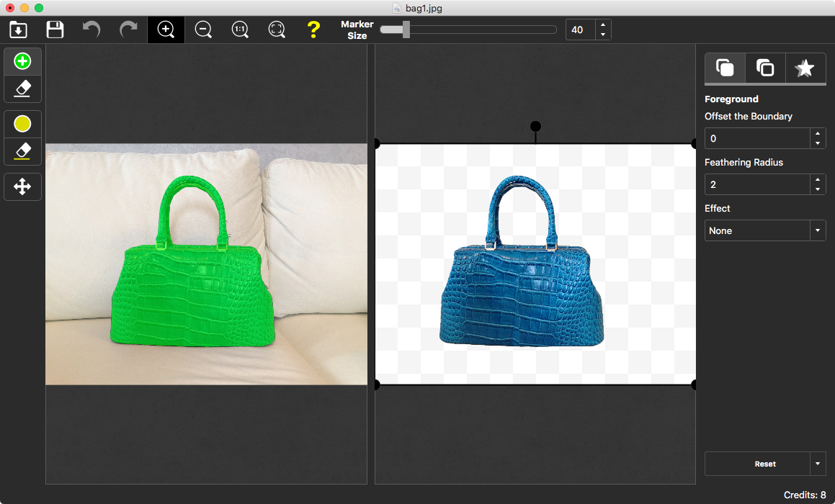View image at 1:1 actual size
This screenshot has height=504, width=835.
pos(239,30)
